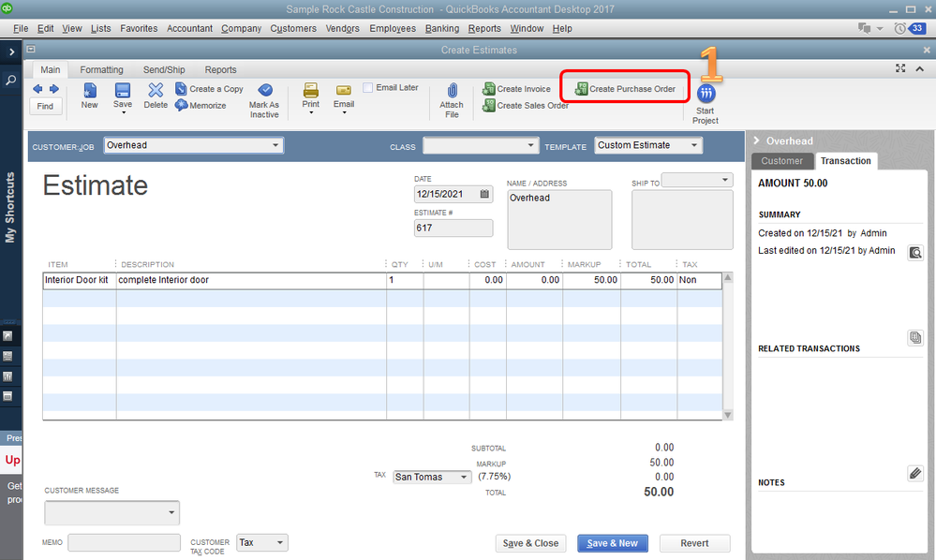Switch to the Reports ribbon tab
Screen dimensions: 936x560
(x=221, y=70)
